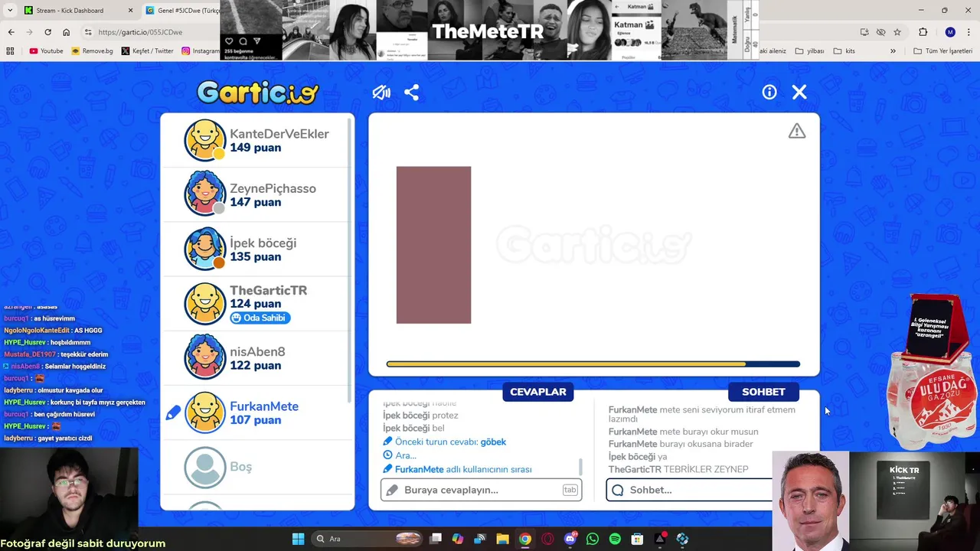This screenshot has height=551, width=980.
Task: Open Spotify from the taskbar
Action: 615,539
